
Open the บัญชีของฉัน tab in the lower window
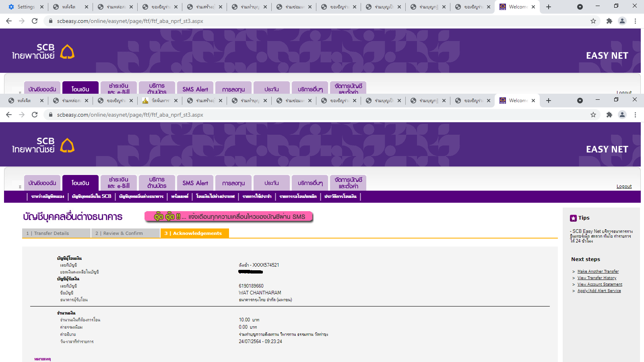42,183
